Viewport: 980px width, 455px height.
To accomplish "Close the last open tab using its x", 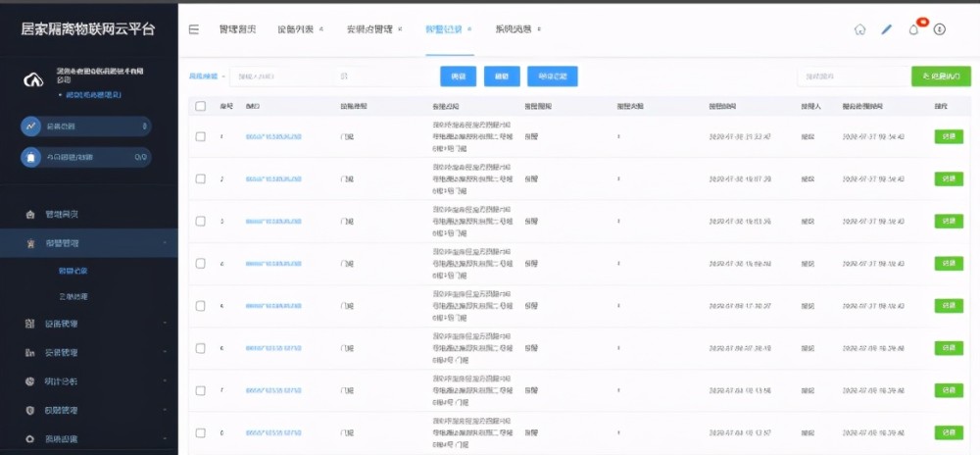I will pyautogui.click(x=539, y=29).
